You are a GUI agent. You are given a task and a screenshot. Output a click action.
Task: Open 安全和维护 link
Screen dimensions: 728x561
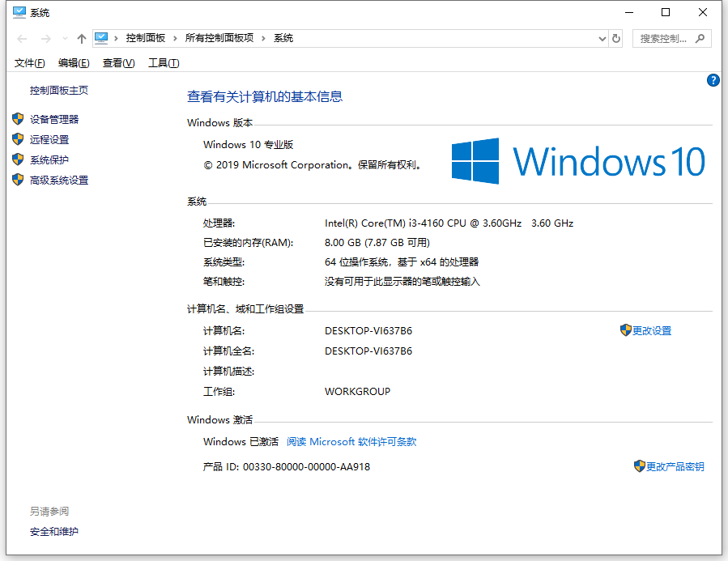(x=54, y=532)
